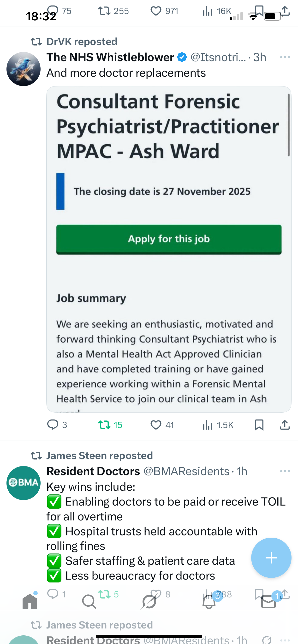Open more options for Resident Doctors post
Image resolution: width=298 pixels, height=644 pixels.
(x=285, y=471)
